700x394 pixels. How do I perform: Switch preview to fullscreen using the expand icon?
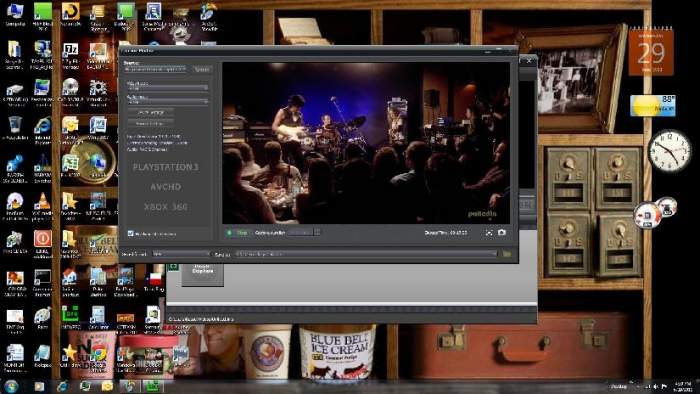(x=489, y=233)
